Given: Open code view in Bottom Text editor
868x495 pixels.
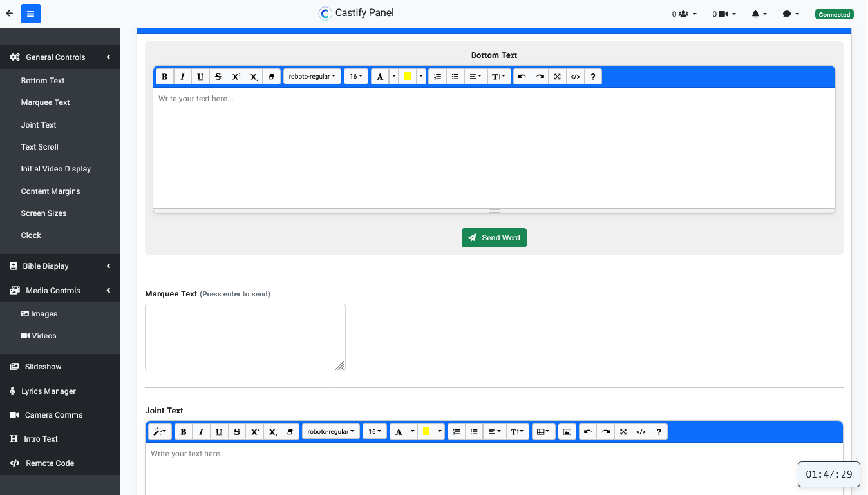Looking at the screenshot, I should (x=576, y=77).
